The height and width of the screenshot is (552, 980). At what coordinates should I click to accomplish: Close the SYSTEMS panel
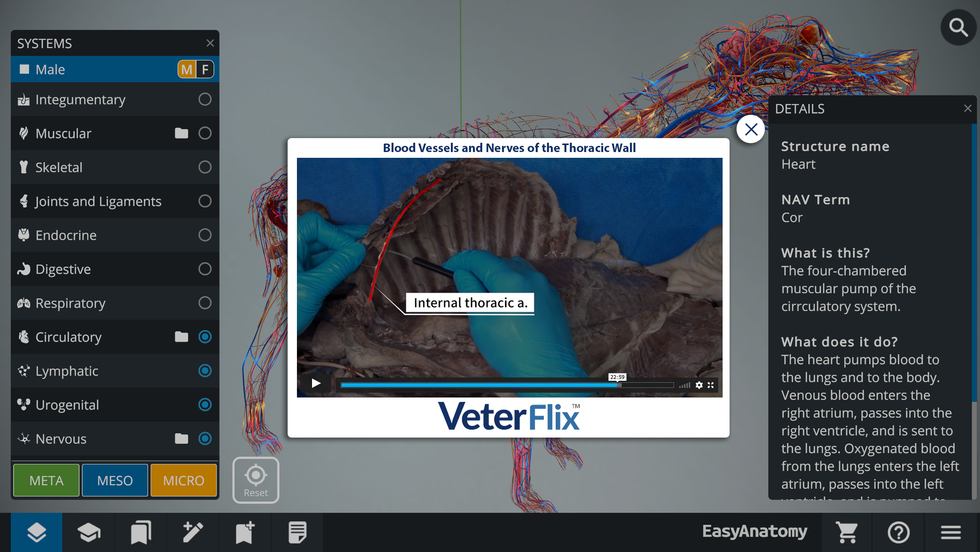tap(210, 43)
